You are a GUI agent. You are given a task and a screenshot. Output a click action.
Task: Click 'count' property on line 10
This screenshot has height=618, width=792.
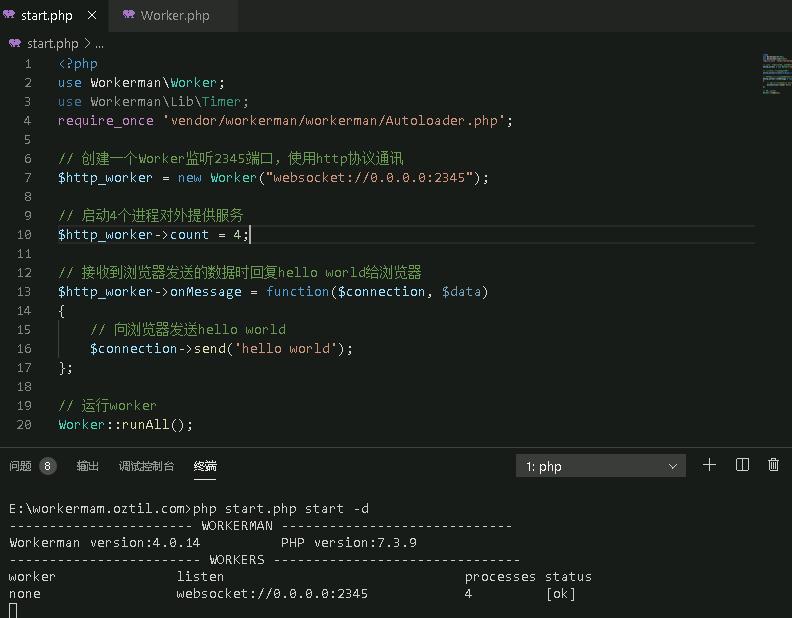[189, 235]
